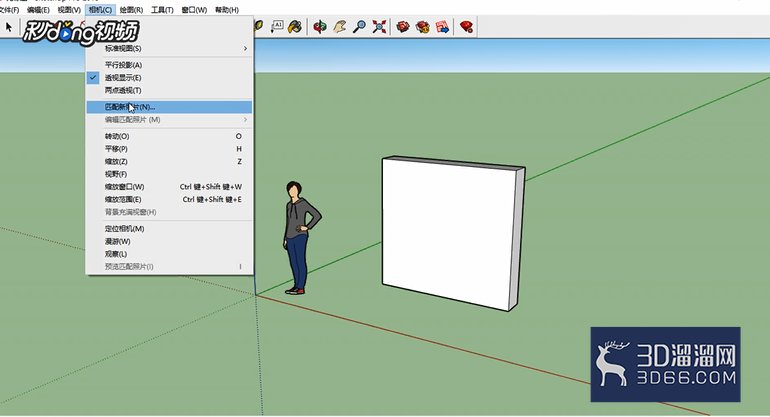770x417 pixels.
Task: Open the 窗口(W) menu
Action: point(194,10)
